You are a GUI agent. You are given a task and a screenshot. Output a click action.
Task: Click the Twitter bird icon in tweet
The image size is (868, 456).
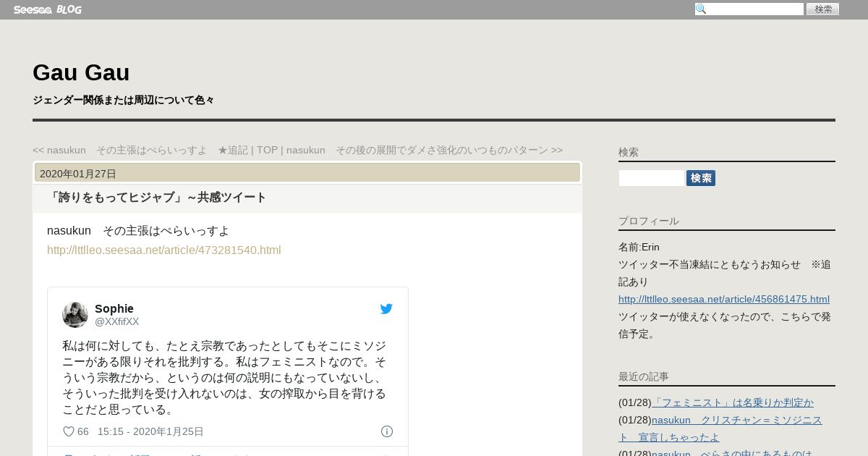[x=386, y=309]
